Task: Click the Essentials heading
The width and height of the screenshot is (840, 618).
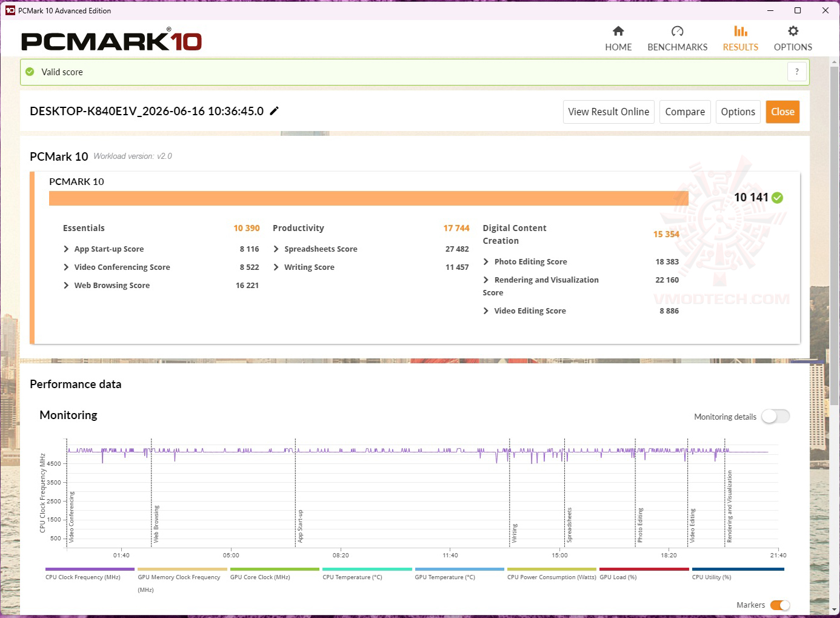Action: [x=84, y=228]
